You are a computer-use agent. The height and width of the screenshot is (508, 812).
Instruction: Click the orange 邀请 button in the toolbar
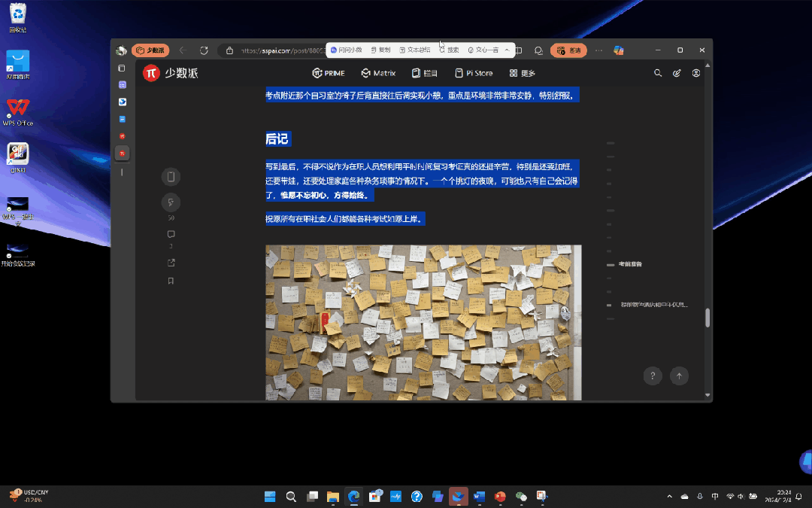[568, 50]
